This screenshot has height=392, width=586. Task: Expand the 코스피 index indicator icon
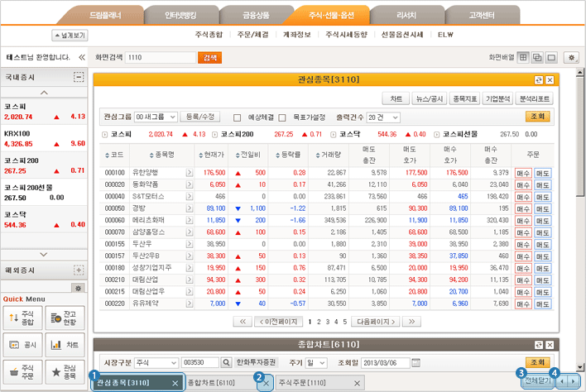tap(104, 135)
